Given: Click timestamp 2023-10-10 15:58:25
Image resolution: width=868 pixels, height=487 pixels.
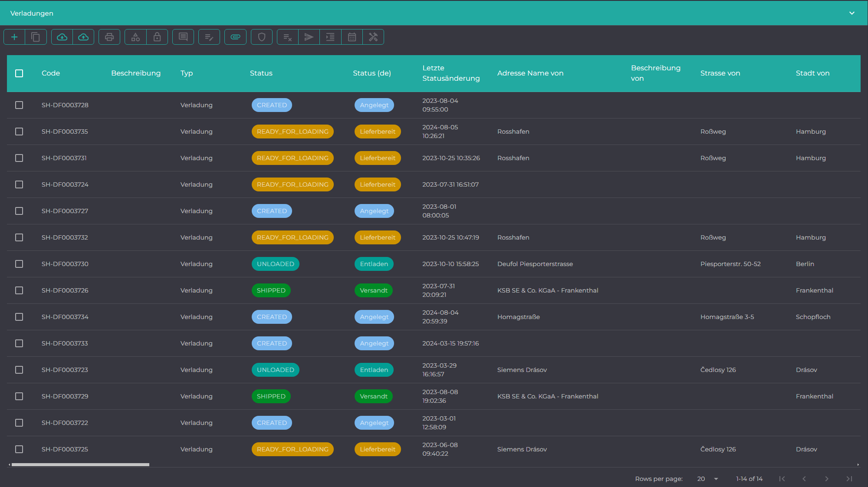Looking at the screenshot, I should click(x=450, y=264).
